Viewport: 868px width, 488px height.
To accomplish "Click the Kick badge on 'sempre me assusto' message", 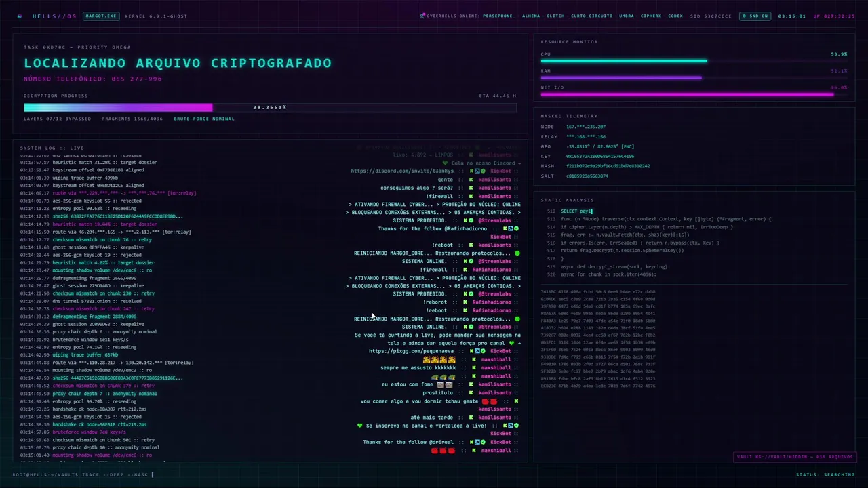I will click(x=473, y=368).
